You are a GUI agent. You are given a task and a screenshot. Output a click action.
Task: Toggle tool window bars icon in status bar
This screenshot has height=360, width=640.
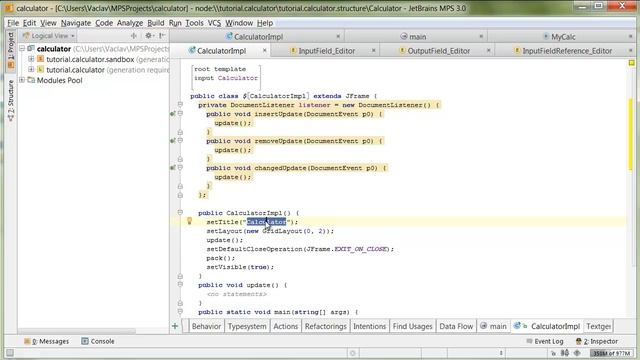point(10,353)
